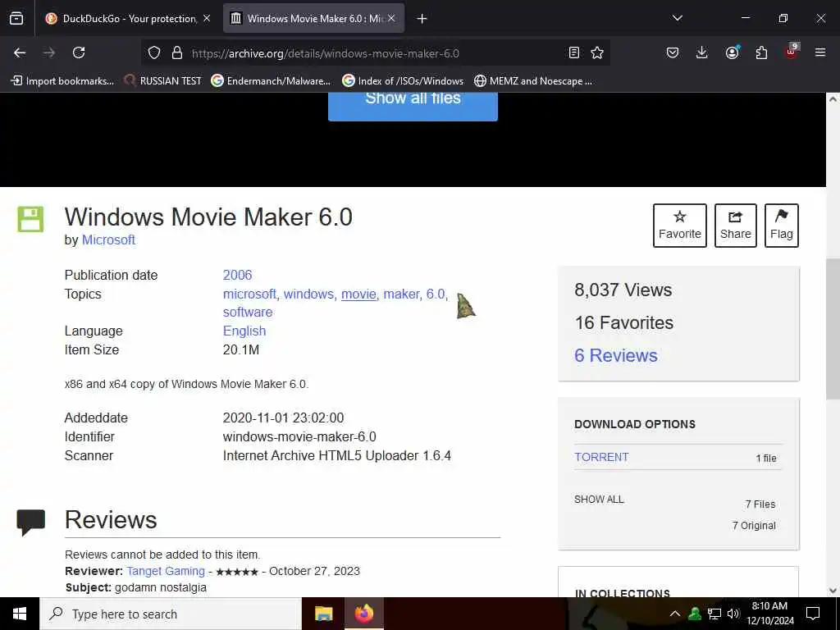Open the Tanget Gaming reviewer profile

(166, 571)
